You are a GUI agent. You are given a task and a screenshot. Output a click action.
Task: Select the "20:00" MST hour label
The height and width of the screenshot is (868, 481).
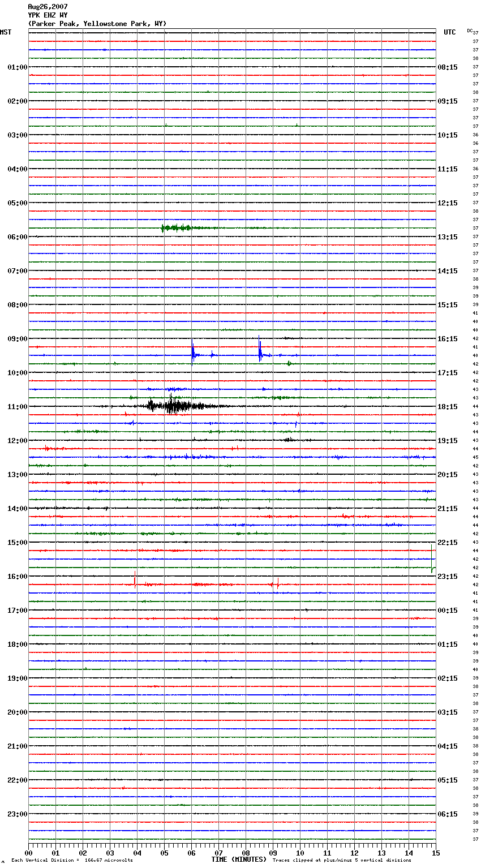[x=18, y=712]
